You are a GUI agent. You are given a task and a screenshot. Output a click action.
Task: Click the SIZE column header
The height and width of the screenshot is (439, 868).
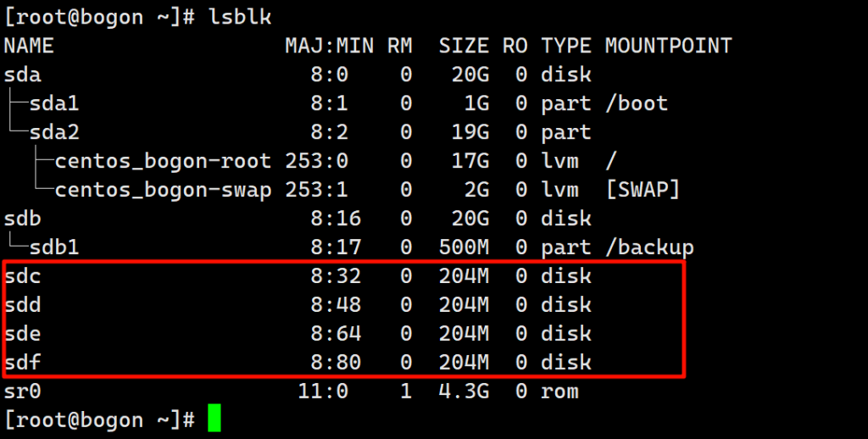(464, 46)
